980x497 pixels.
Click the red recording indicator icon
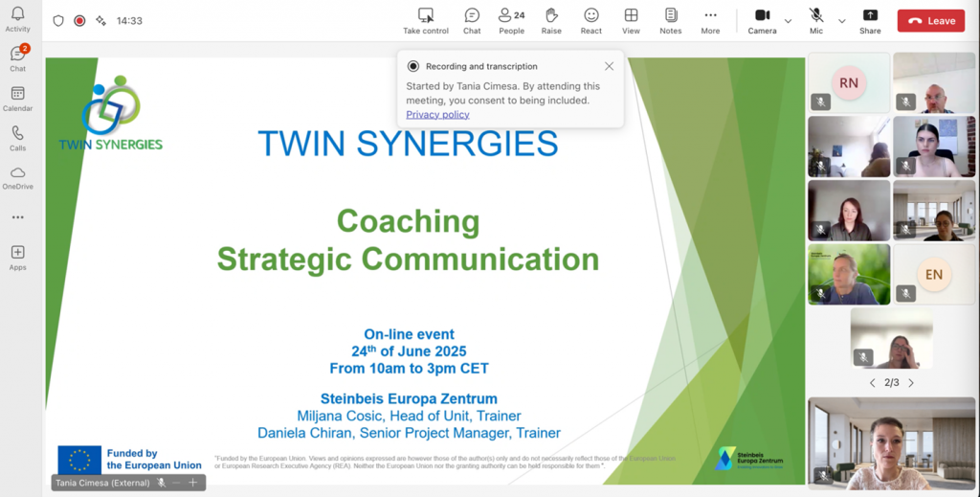point(79,21)
